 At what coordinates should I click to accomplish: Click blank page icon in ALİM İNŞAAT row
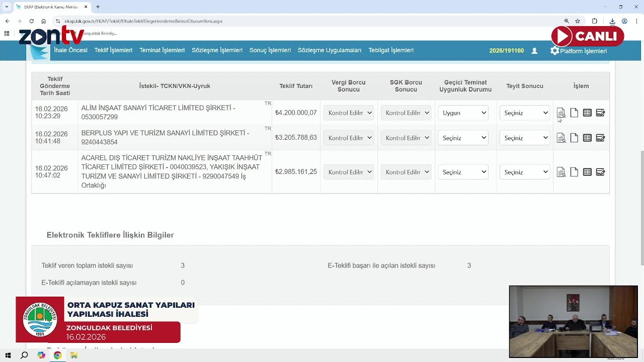[x=574, y=113]
